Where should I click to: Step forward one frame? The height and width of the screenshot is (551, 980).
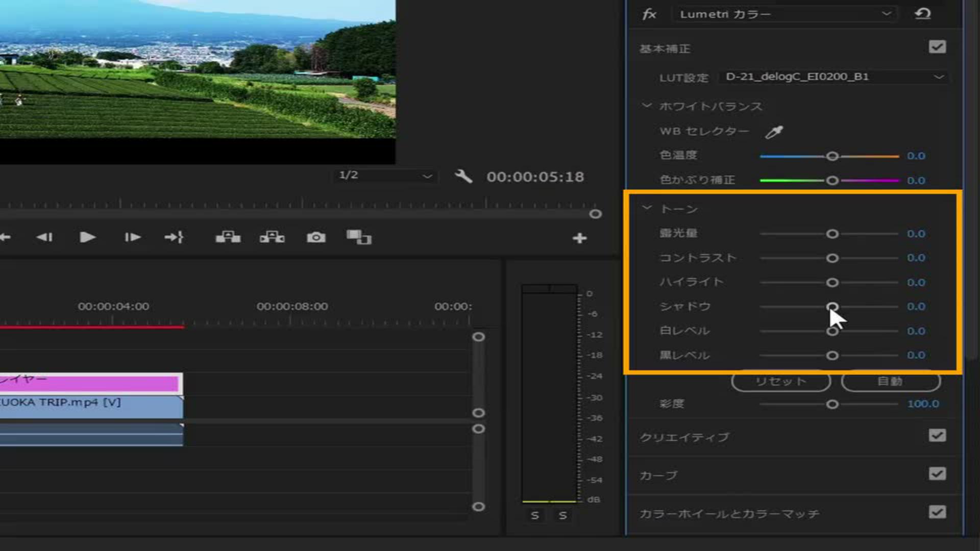coord(132,237)
